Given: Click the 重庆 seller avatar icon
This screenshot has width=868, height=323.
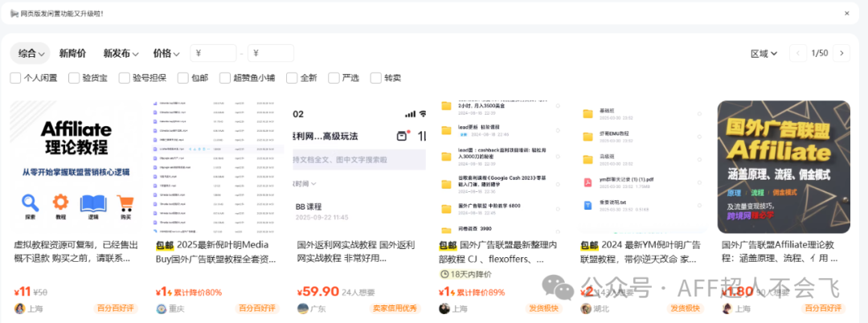Looking at the screenshot, I should (161, 309).
